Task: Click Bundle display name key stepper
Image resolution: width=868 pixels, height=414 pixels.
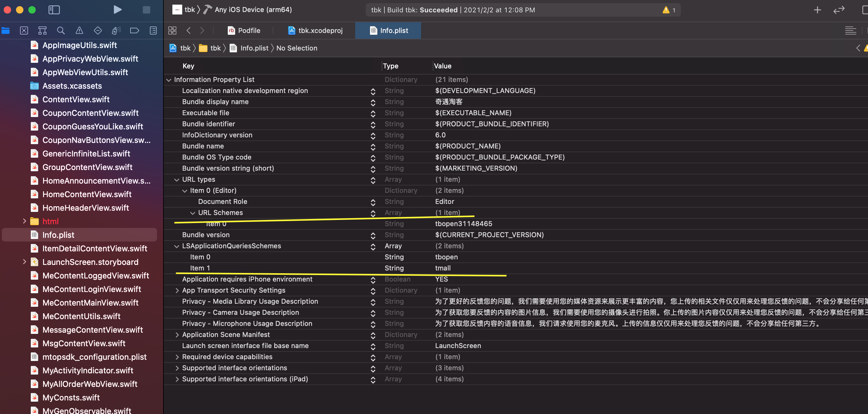Action: pos(373,102)
